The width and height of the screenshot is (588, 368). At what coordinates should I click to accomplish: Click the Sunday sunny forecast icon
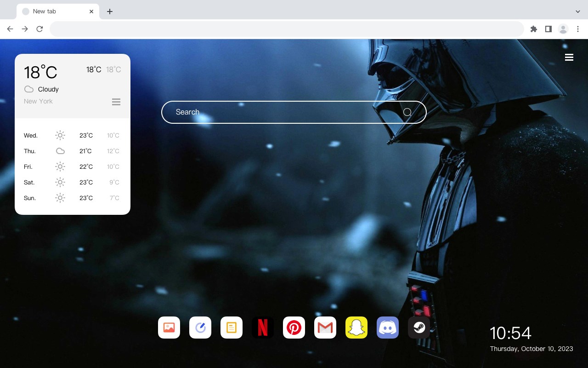pyautogui.click(x=60, y=198)
